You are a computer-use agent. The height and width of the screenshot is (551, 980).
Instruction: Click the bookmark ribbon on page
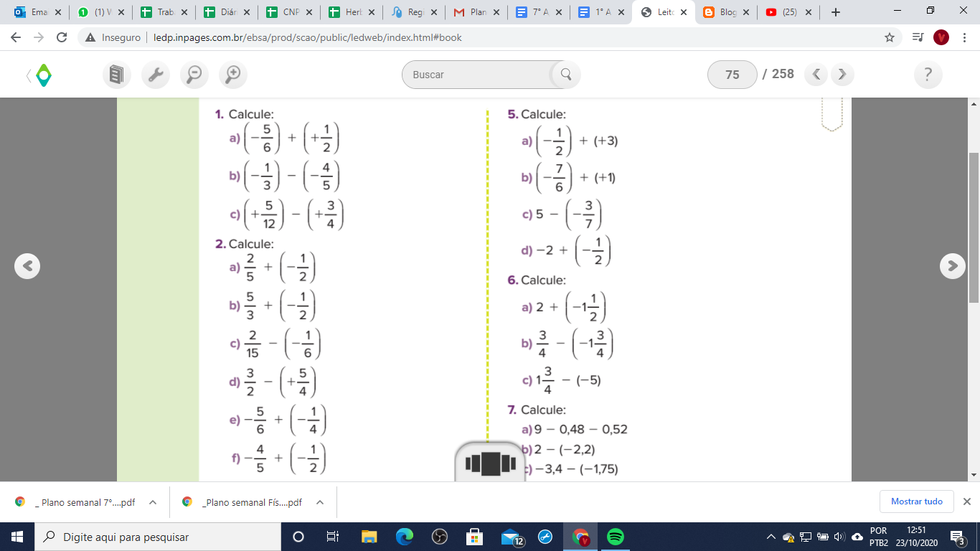[832, 115]
